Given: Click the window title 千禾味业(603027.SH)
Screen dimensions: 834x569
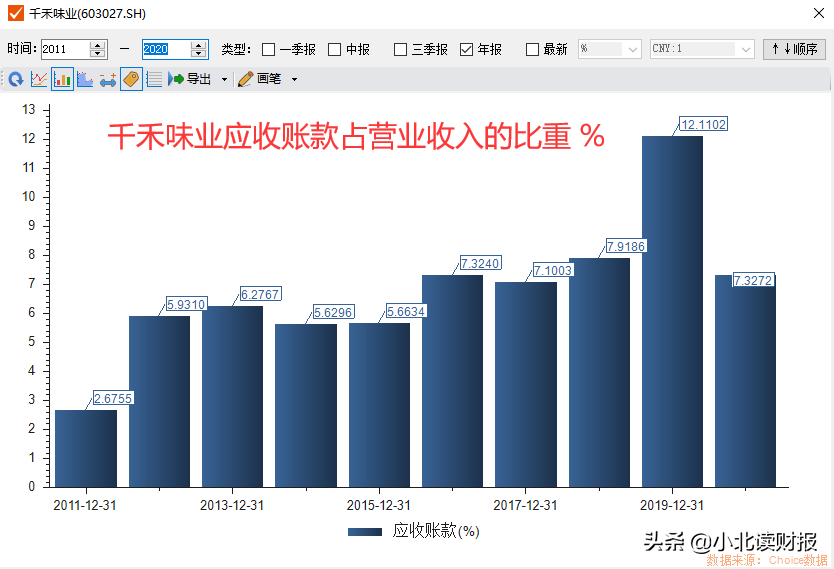Looking at the screenshot, I should click(88, 13).
